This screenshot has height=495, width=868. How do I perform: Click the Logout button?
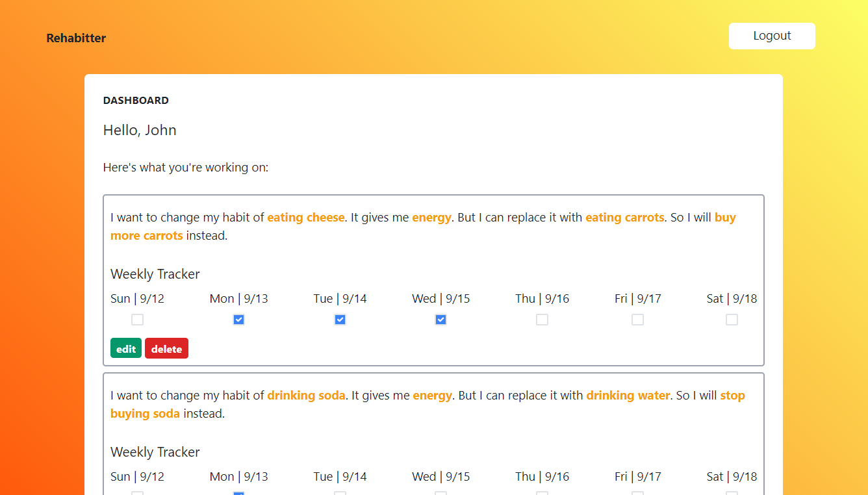[x=771, y=36]
